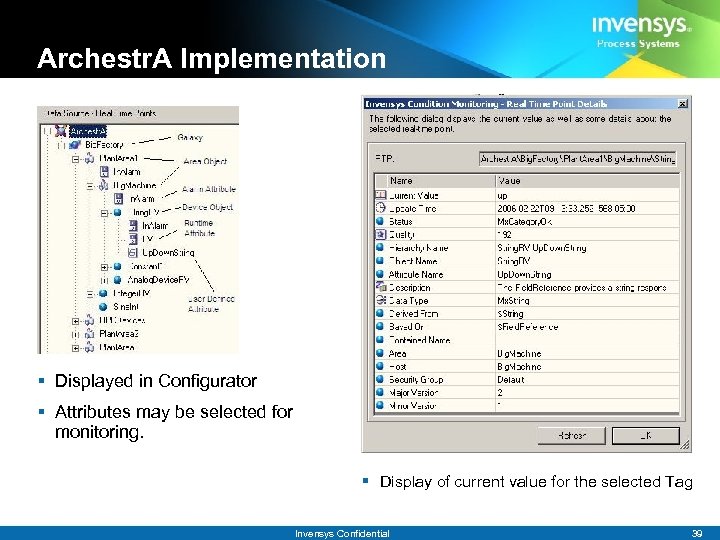Click the PlantArea1 area object icon
This screenshot has height=540, width=720.
point(90,159)
